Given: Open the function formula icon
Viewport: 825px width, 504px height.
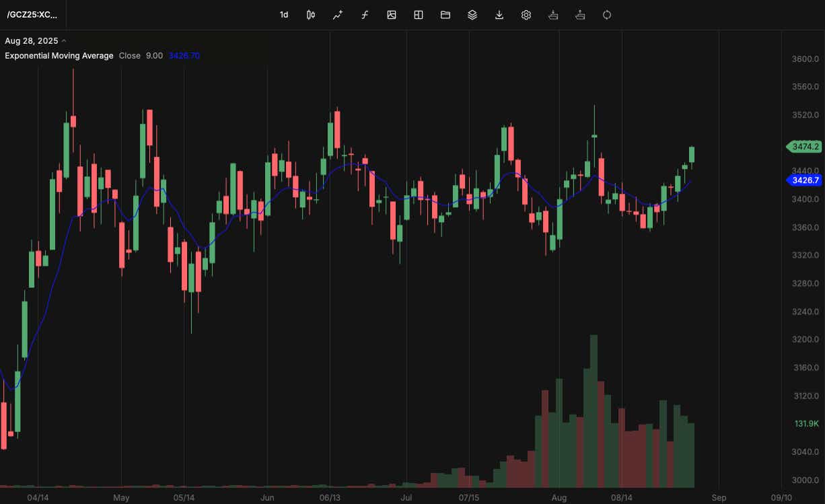Looking at the screenshot, I should click(x=365, y=15).
